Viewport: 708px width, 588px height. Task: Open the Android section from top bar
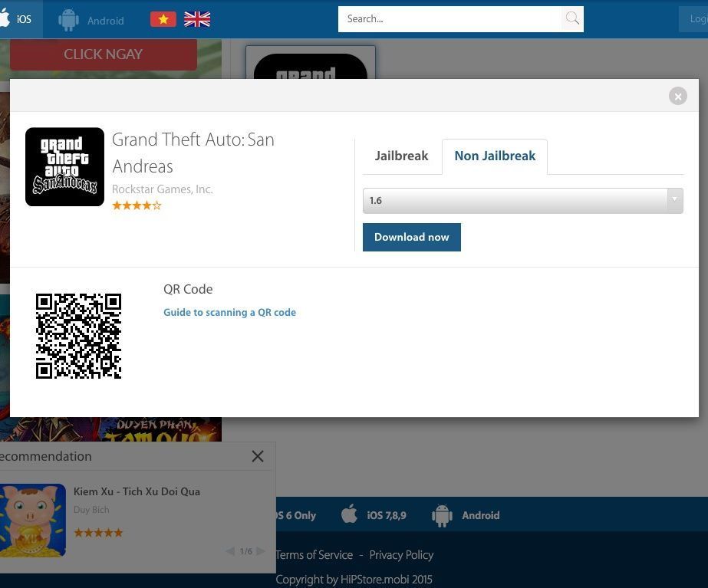68,19
